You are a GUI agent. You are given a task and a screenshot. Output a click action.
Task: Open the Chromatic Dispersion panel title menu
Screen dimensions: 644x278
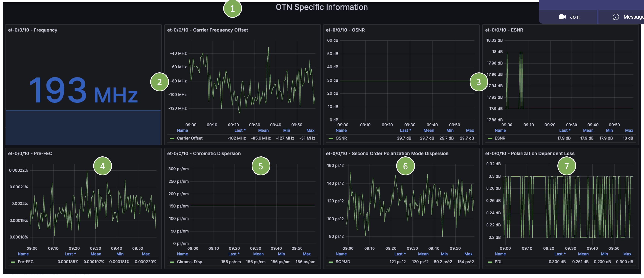pos(204,153)
